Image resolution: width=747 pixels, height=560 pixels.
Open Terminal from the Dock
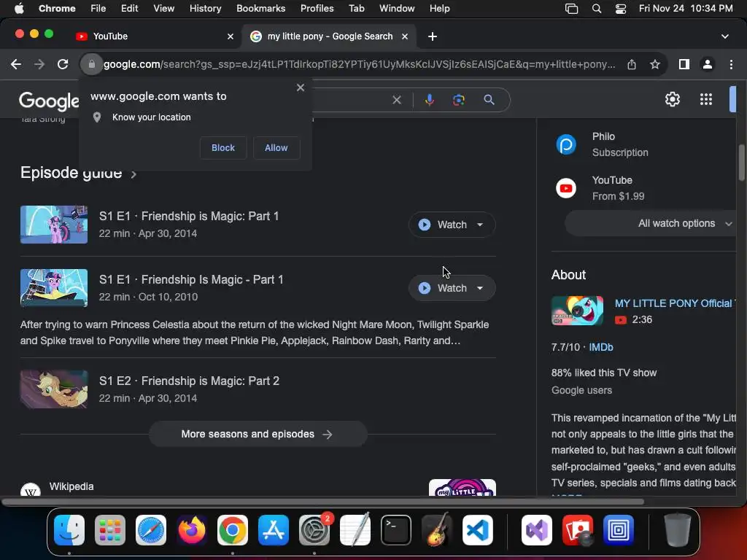point(396,530)
